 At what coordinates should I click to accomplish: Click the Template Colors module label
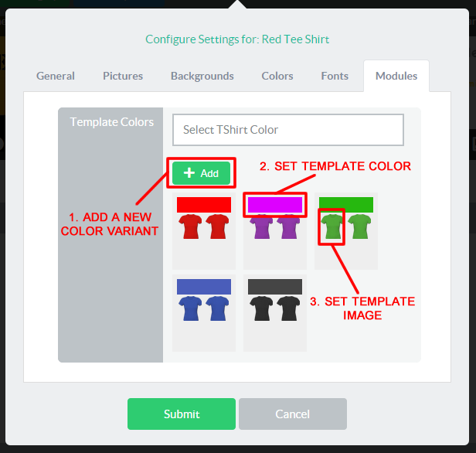pos(112,122)
